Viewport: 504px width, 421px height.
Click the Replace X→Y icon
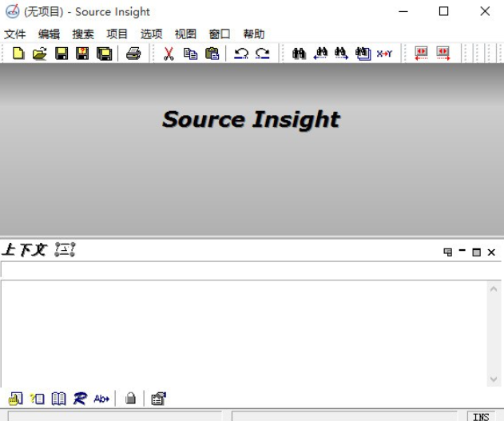point(384,54)
